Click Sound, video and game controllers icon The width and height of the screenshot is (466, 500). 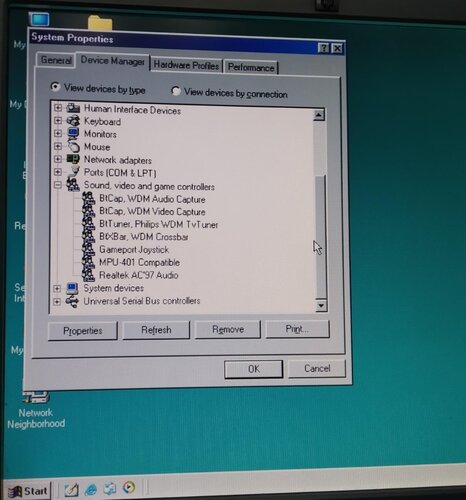click(x=73, y=184)
